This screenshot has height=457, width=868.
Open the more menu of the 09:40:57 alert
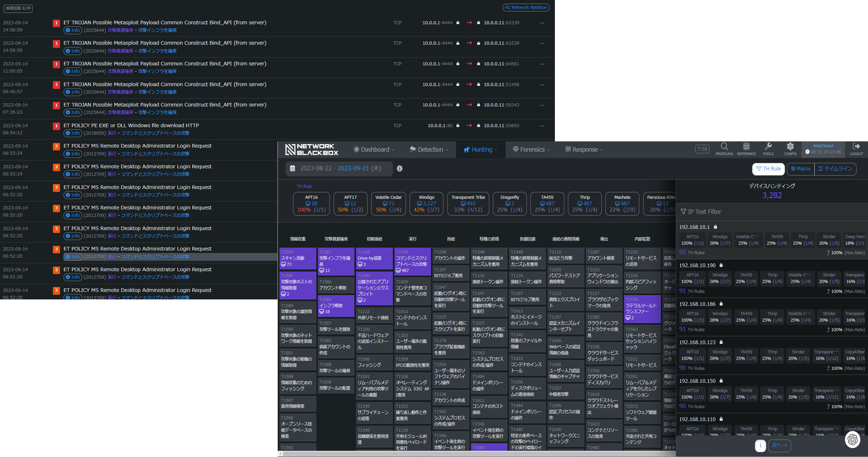542,85
